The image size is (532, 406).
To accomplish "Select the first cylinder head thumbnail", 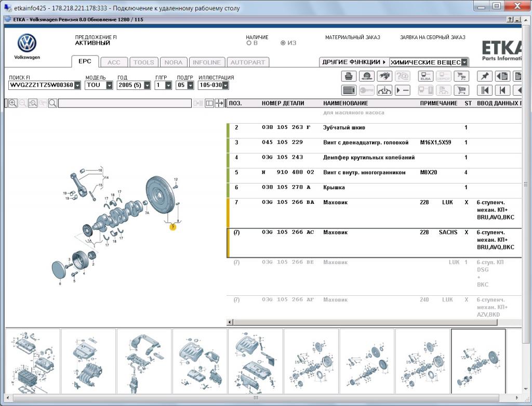I will point(33,361).
